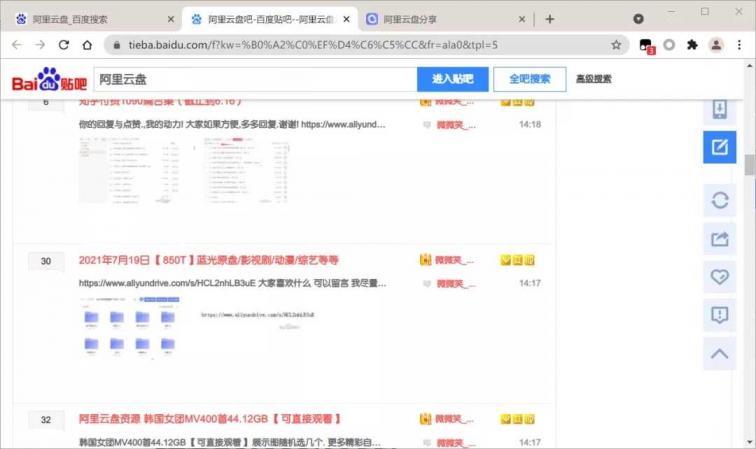
Task: Click the browser forward arrow
Action: pyautogui.click(x=40, y=45)
